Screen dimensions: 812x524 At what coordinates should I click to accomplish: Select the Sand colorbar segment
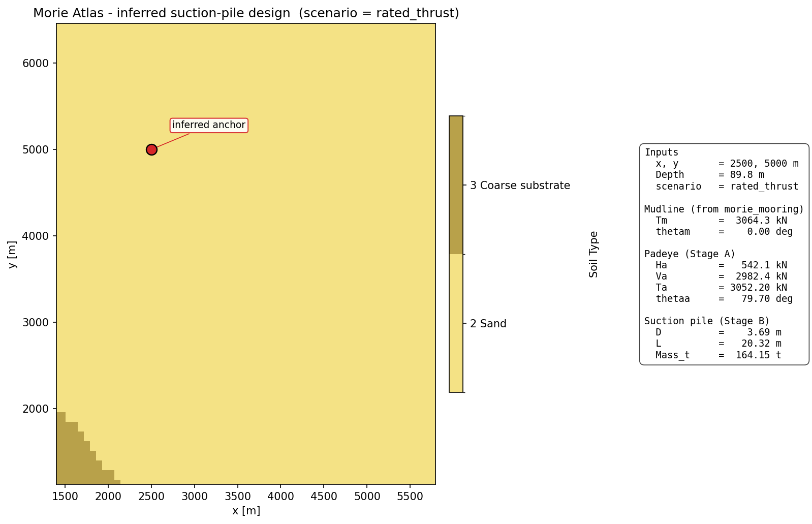click(456, 323)
